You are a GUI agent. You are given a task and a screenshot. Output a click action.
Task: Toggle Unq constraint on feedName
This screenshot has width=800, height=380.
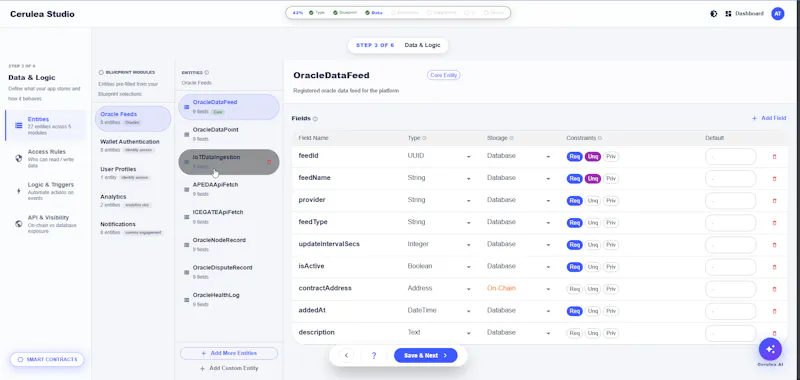pyautogui.click(x=592, y=179)
